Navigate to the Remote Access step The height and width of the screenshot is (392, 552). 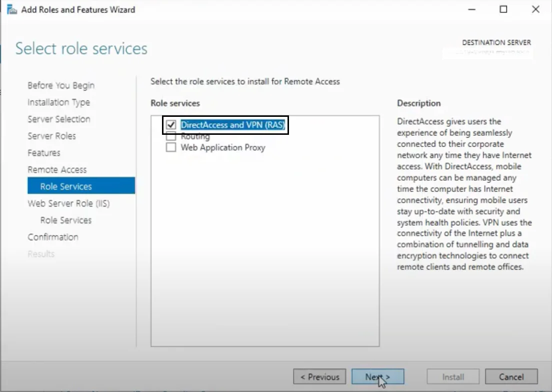tap(57, 169)
